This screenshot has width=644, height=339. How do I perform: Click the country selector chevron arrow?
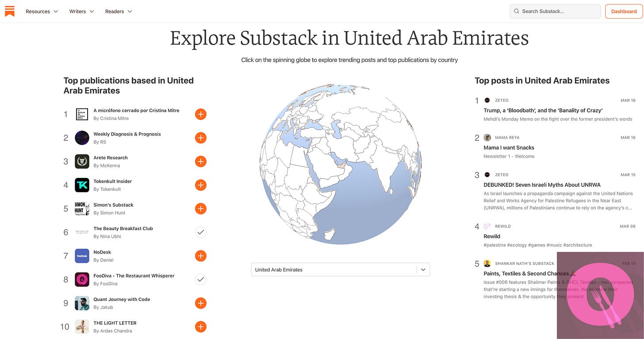click(x=423, y=270)
